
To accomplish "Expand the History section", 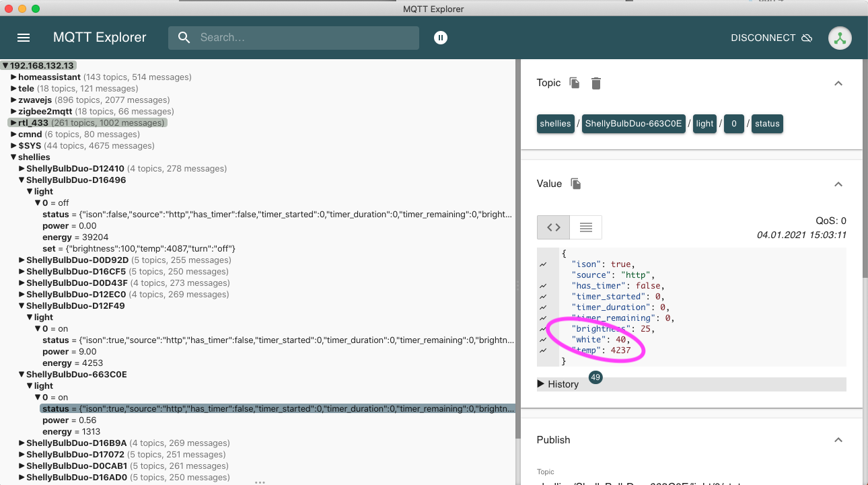I will click(558, 384).
